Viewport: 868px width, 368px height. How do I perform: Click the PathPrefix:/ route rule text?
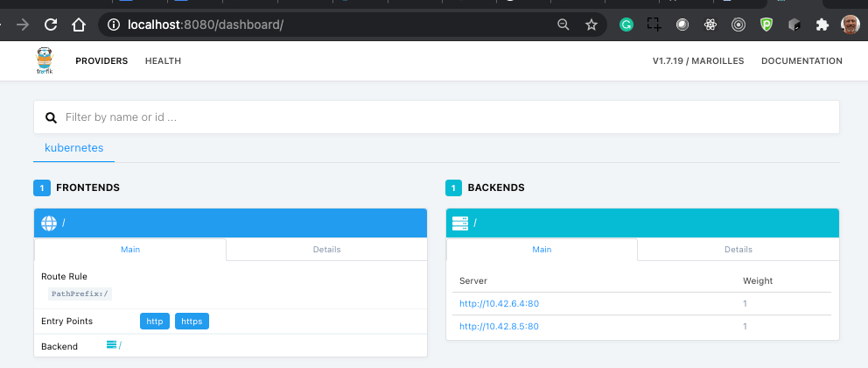pyautogui.click(x=80, y=294)
